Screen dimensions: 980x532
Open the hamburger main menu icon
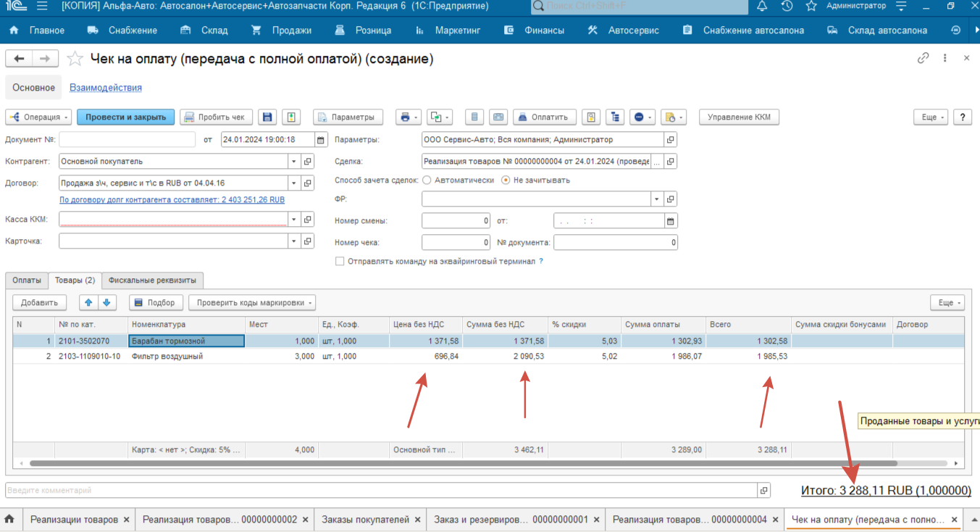click(42, 7)
